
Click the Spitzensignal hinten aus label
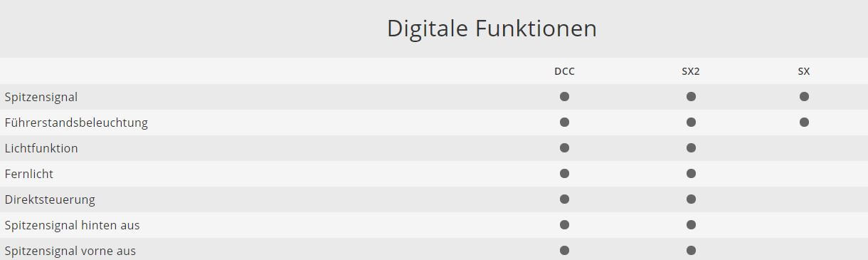72,225
